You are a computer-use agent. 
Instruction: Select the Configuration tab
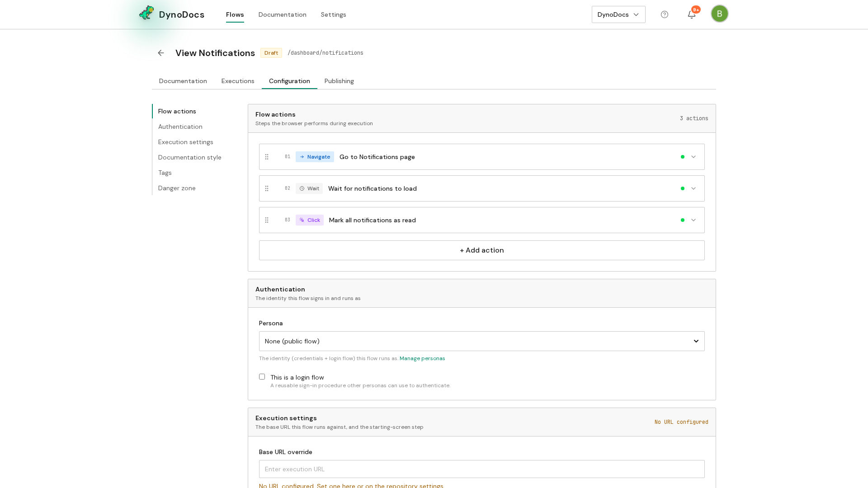click(289, 81)
